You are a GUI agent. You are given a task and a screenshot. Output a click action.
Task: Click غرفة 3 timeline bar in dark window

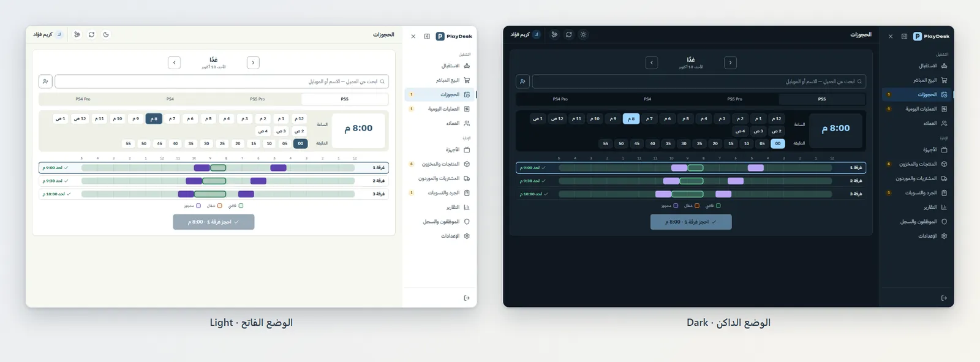695,194
